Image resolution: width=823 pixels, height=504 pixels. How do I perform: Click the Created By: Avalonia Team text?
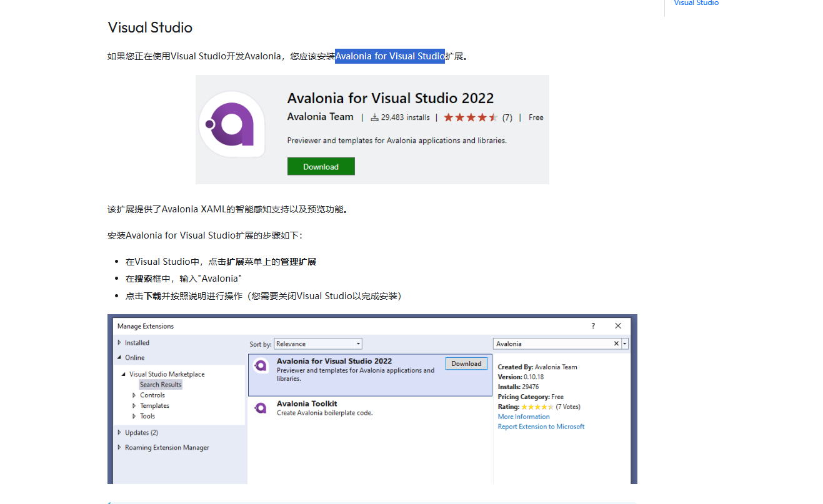(x=537, y=367)
